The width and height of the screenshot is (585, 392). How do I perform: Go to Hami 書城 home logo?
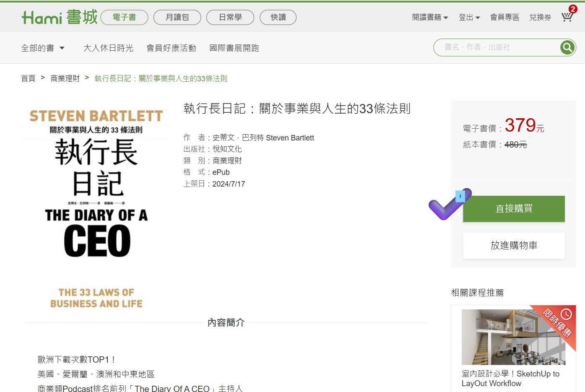[x=60, y=17]
